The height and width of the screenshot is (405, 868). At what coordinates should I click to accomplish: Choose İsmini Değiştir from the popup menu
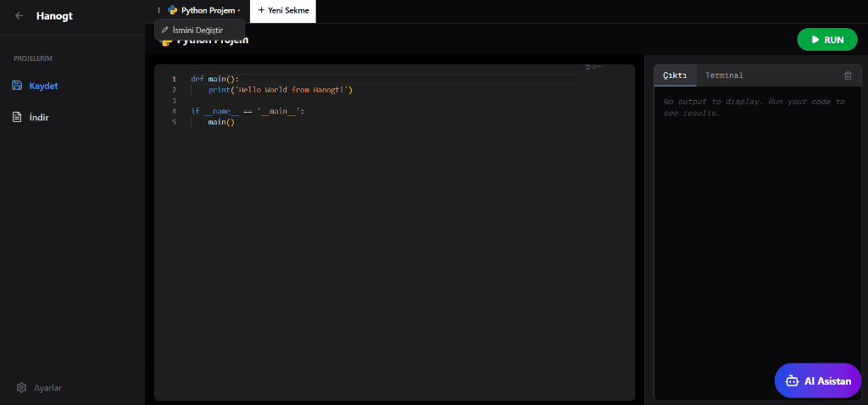198,30
